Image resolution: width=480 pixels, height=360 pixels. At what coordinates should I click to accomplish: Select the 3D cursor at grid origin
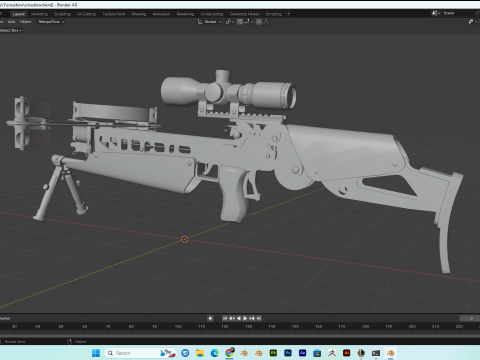tap(185, 239)
